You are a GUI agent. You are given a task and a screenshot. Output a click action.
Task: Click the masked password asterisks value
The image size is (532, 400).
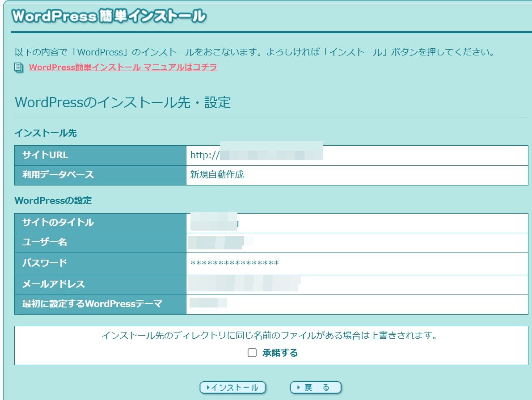[x=235, y=263]
